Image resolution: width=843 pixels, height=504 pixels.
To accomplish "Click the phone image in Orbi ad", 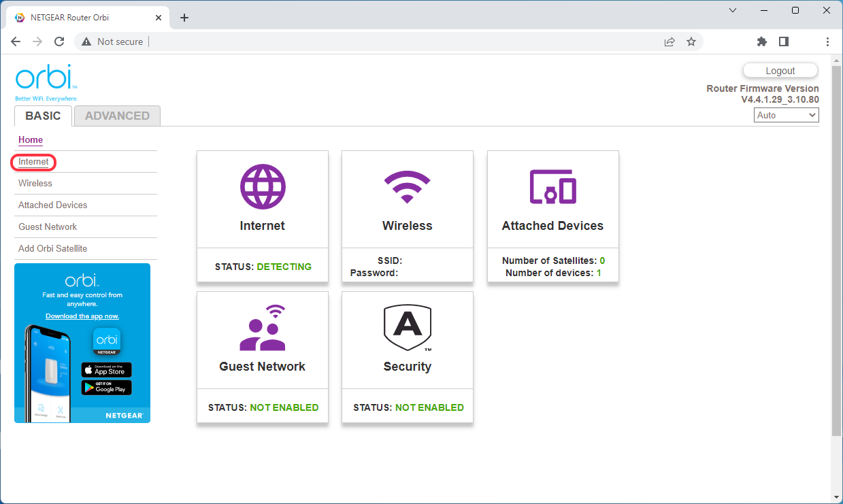I will click(48, 373).
